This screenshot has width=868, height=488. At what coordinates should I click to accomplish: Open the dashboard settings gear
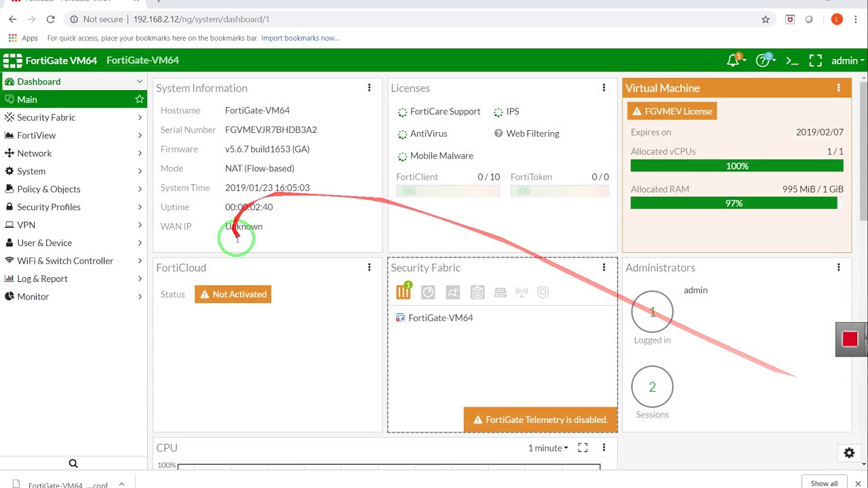849,453
